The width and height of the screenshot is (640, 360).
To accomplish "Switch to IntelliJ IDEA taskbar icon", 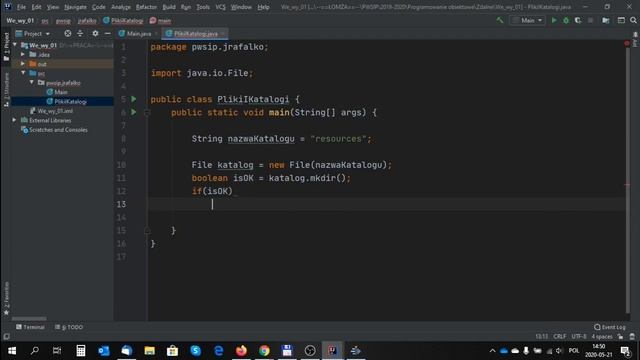I will coord(333,351).
